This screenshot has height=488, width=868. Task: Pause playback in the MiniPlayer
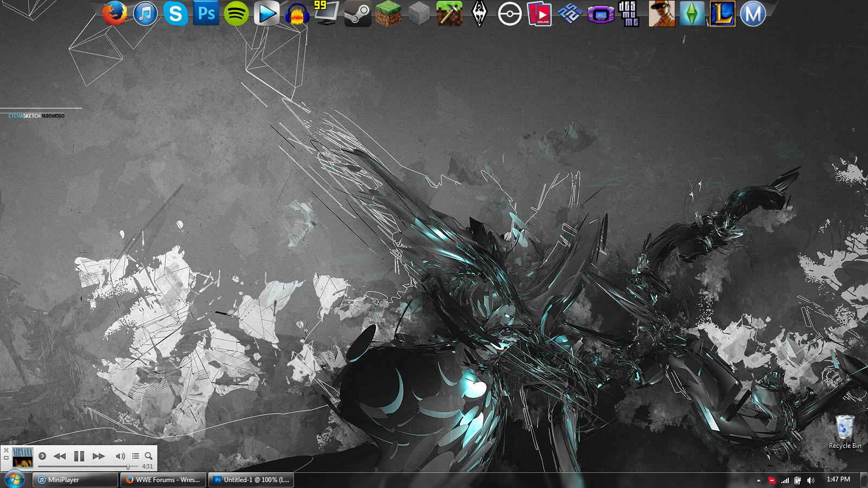tap(79, 456)
